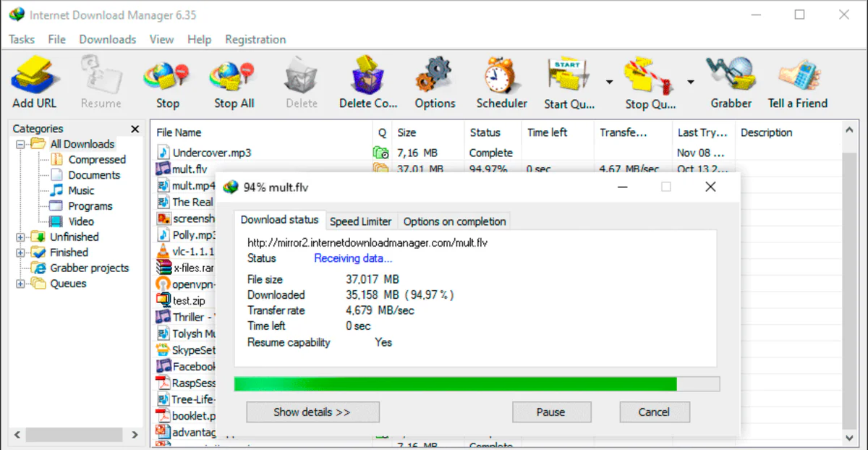Pause the mult.flv download
The image size is (868, 450).
[x=551, y=412]
